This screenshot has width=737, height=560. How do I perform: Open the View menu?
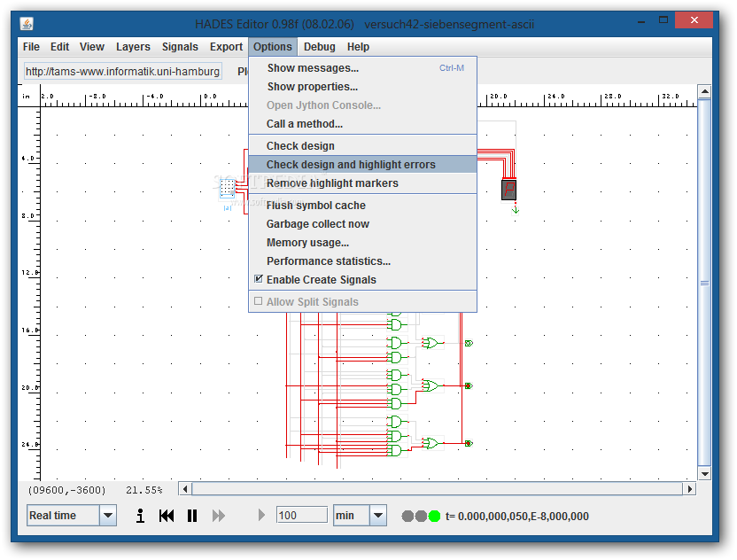tap(91, 47)
